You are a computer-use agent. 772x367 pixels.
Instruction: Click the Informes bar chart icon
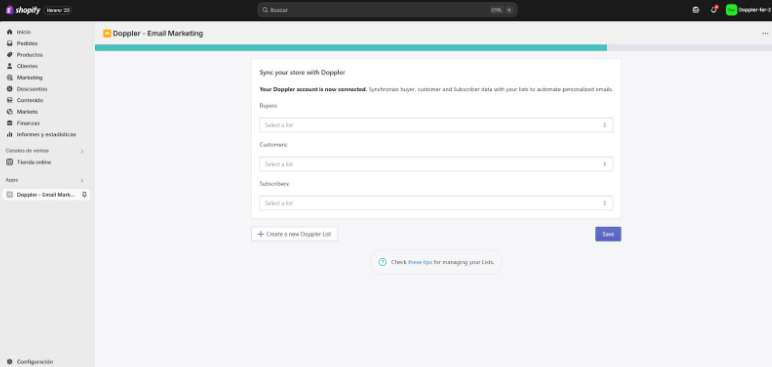pos(9,134)
